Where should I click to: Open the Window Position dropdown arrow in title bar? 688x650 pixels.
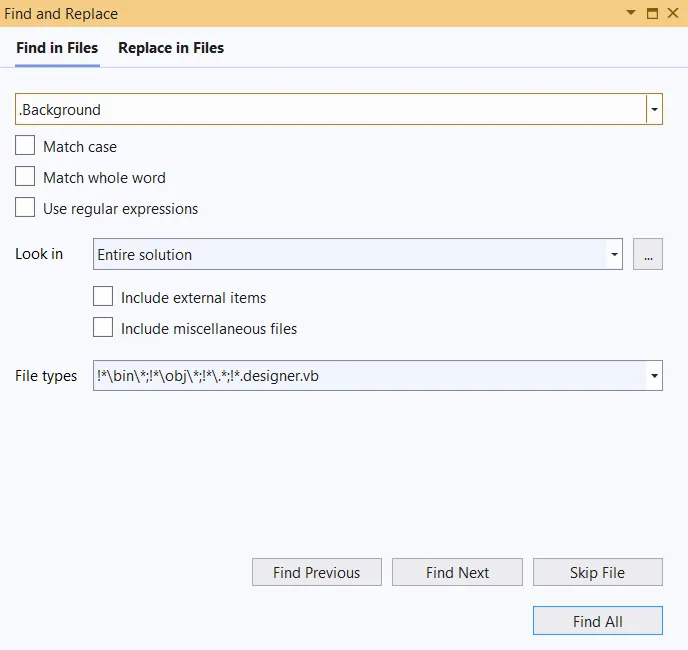[631, 13]
